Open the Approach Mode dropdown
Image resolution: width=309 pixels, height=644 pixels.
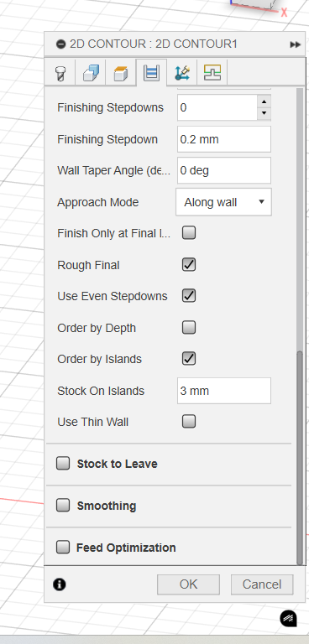click(223, 202)
